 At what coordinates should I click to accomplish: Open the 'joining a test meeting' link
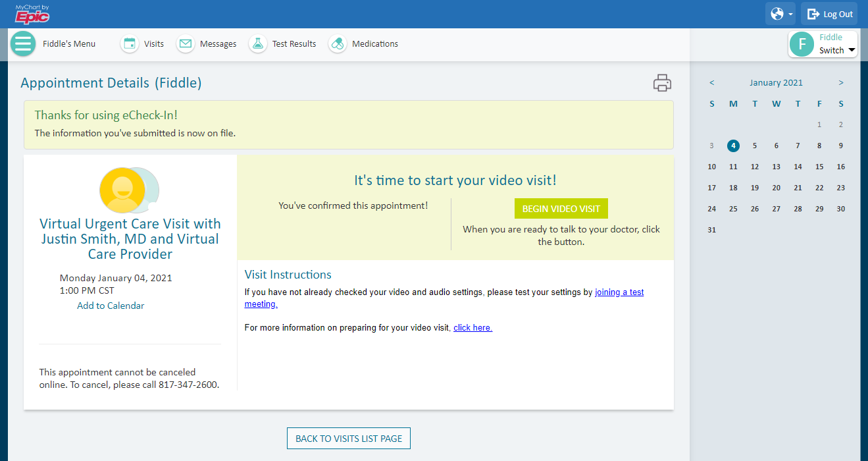click(619, 292)
